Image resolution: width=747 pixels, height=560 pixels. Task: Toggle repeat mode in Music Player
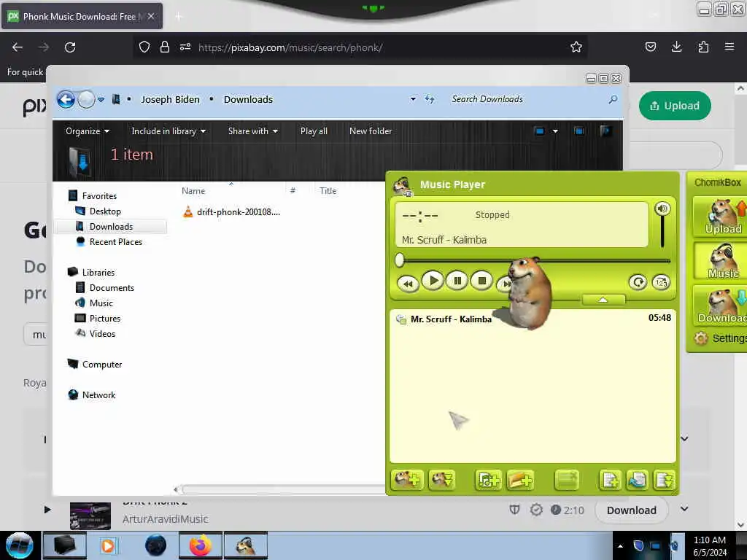(x=638, y=282)
